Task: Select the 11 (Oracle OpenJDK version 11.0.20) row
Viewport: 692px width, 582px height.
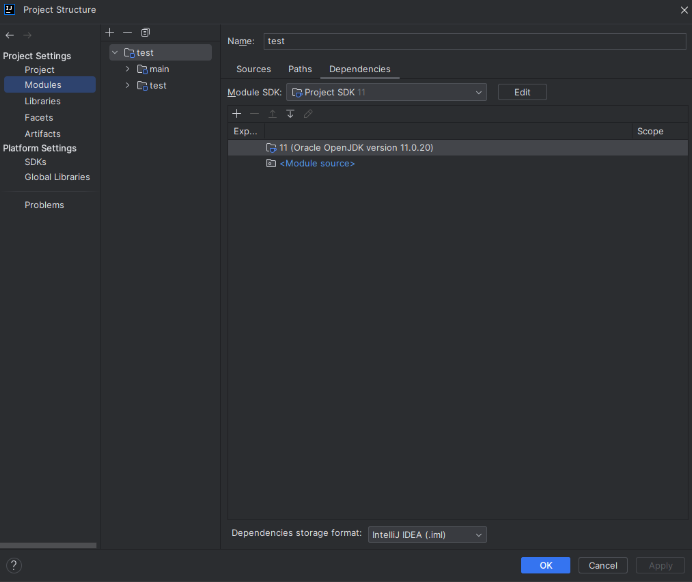Action: pos(458,148)
